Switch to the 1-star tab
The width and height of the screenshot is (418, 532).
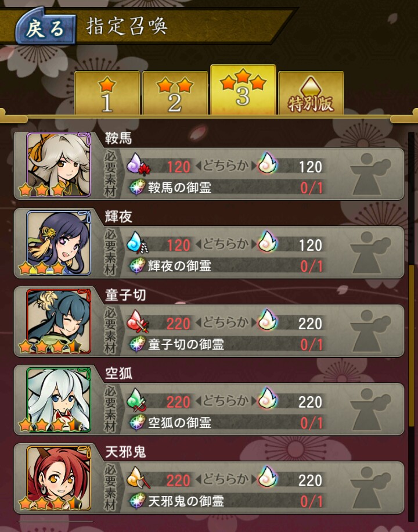click(x=107, y=92)
